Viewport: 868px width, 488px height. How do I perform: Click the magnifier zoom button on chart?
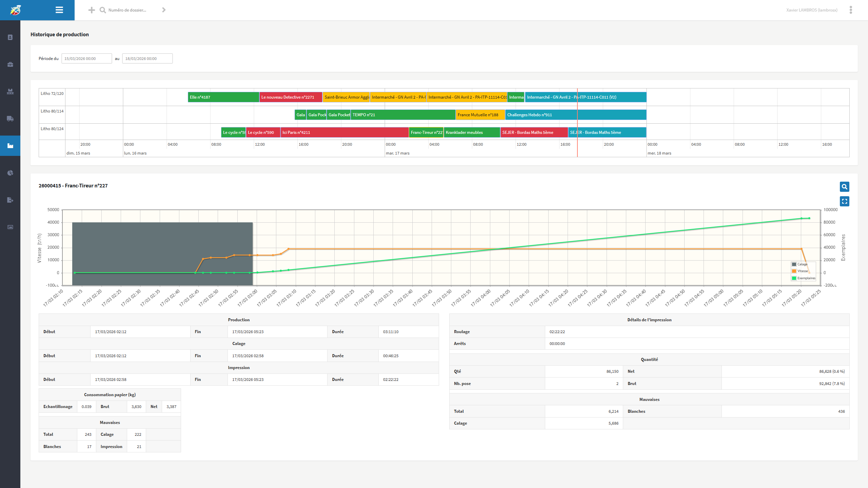pyautogui.click(x=844, y=187)
